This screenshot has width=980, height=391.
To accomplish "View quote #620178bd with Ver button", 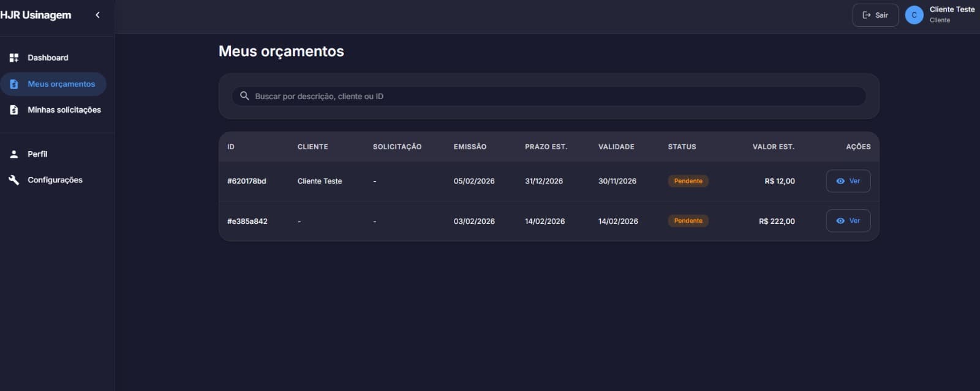I will point(848,181).
